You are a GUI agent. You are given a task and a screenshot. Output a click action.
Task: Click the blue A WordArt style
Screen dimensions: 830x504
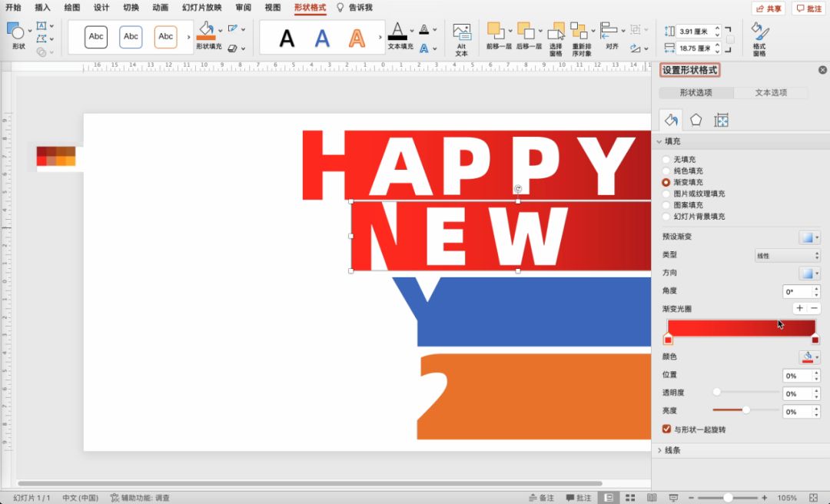click(322, 38)
